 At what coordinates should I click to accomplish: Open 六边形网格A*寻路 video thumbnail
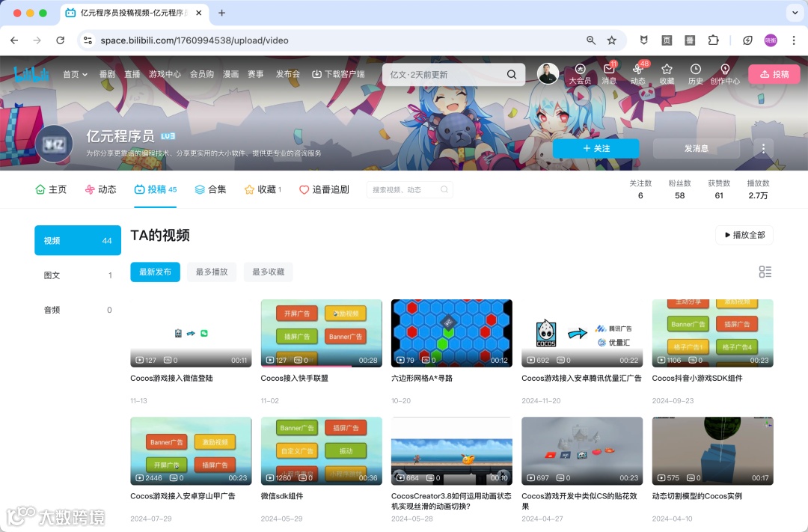451,333
